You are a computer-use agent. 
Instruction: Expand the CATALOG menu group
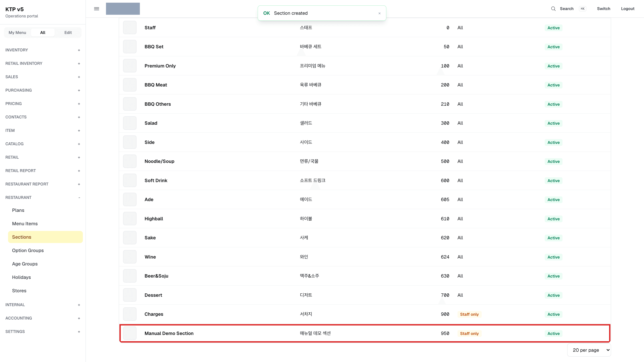coord(43,144)
